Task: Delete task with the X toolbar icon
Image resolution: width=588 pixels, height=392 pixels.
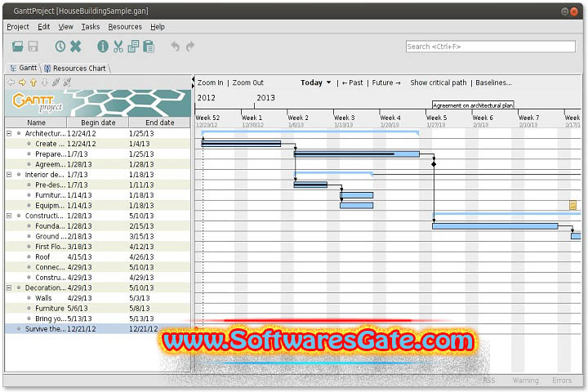Action: pos(75,47)
